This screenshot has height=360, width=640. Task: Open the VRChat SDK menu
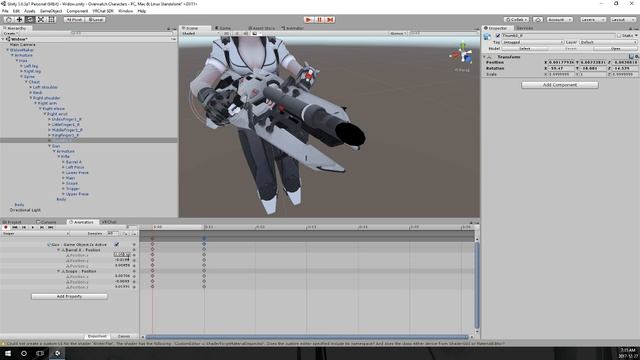click(x=103, y=11)
